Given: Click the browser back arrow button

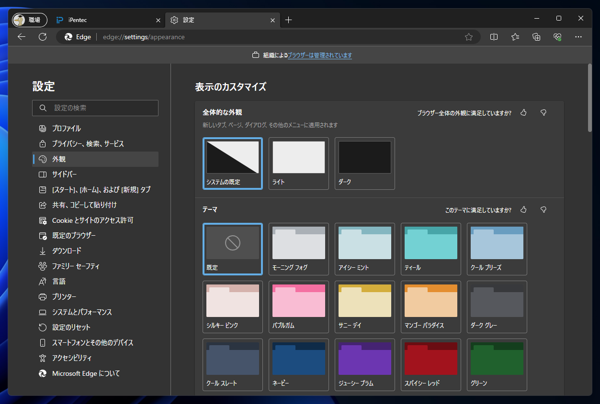Looking at the screenshot, I should pos(22,37).
